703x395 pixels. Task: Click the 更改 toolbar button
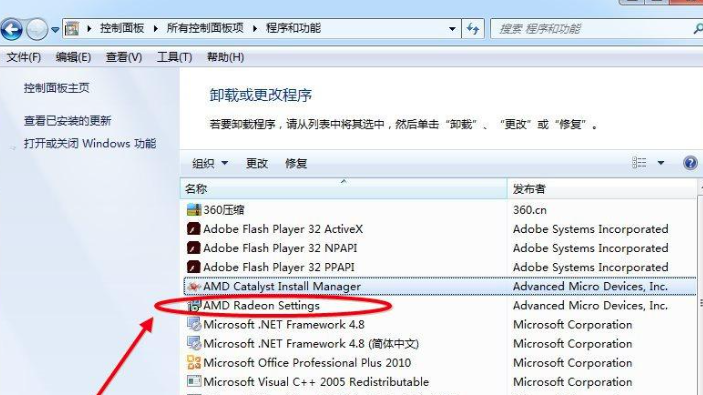257,163
